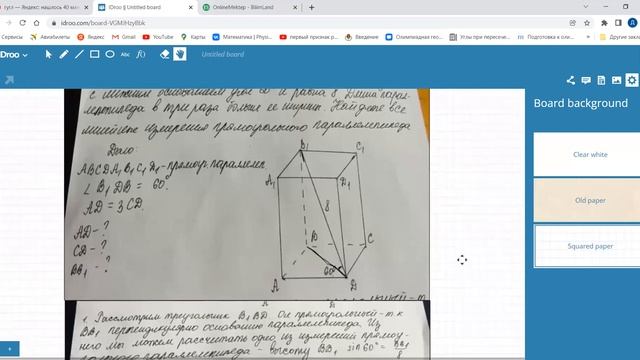Open the Олимпиадная гео... bookmark
Screen dimensions: 640x360
coord(414,37)
